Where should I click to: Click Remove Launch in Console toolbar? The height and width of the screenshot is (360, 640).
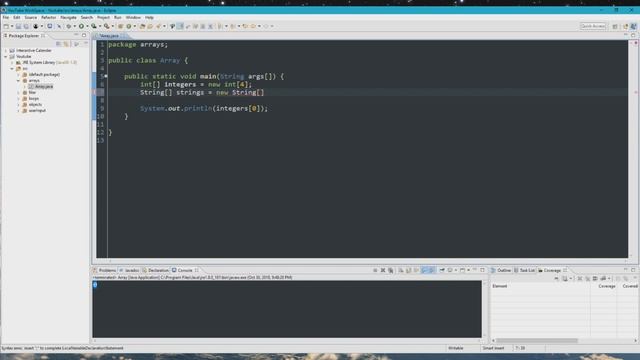pyautogui.click(x=383, y=270)
